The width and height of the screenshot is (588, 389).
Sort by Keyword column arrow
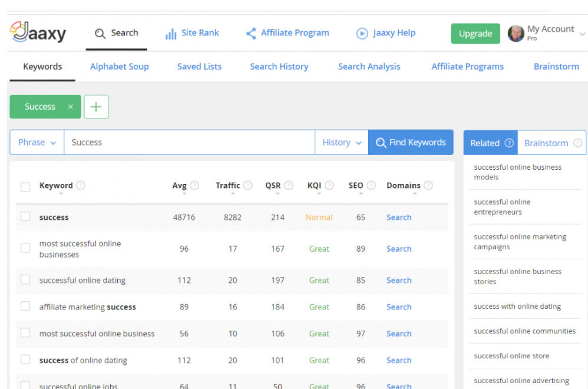[x=61, y=194]
